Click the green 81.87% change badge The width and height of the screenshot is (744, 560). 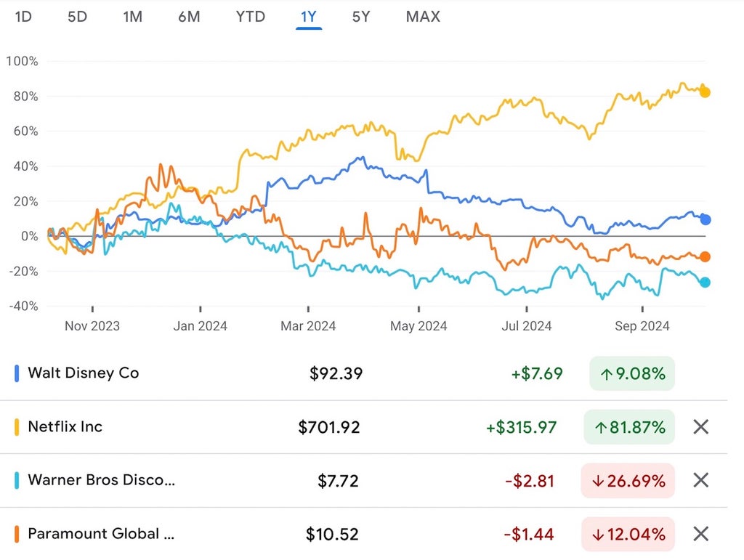point(629,427)
